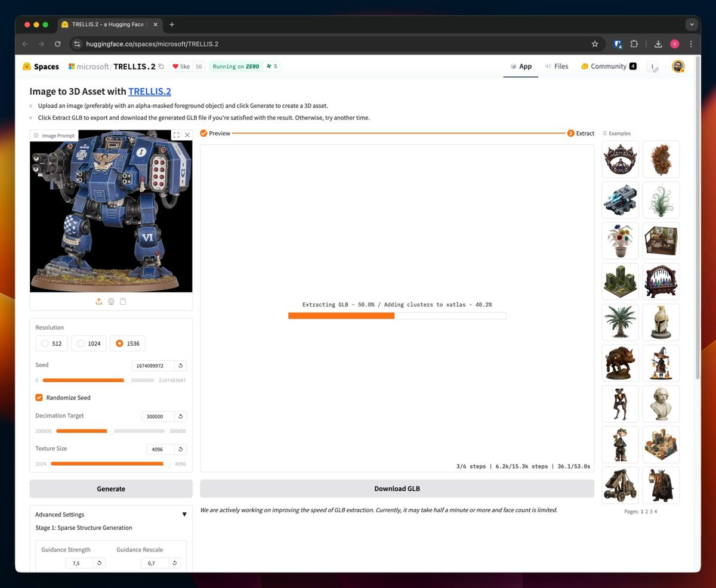Viewport: 716px width, 588px height.
Task: Switch to the App tab
Action: [x=520, y=66]
